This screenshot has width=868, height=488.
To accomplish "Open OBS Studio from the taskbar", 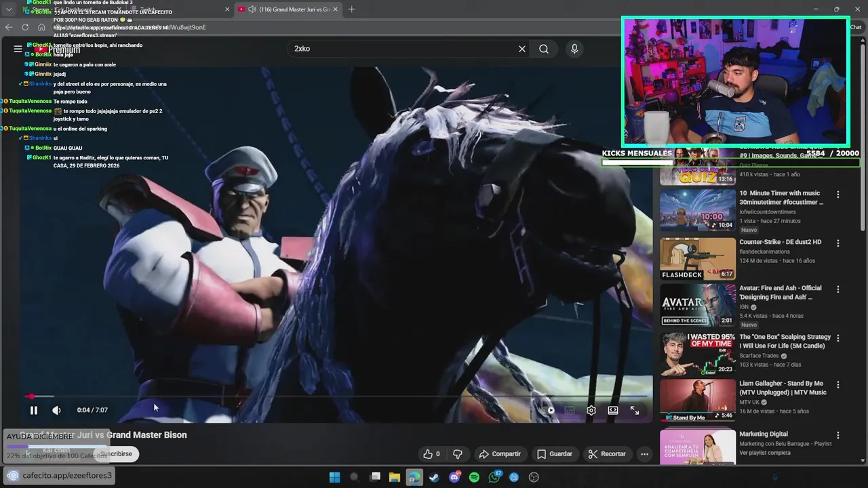I will click(x=534, y=477).
